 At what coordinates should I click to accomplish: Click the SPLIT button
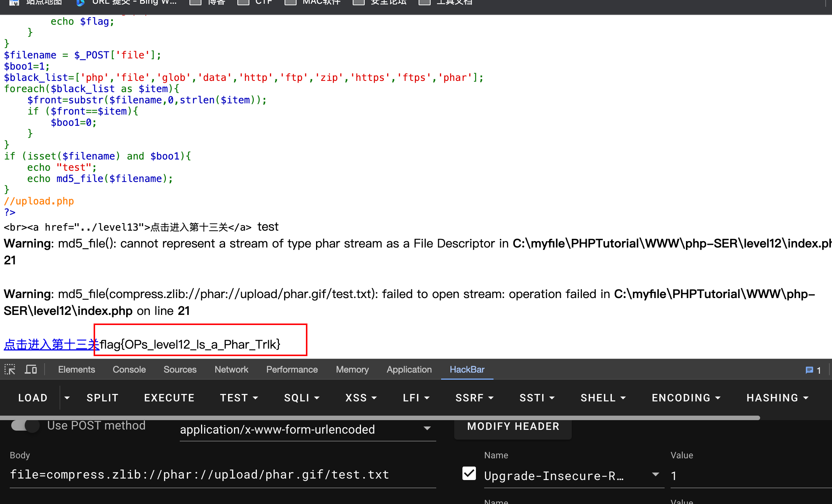click(x=102, y=398)
